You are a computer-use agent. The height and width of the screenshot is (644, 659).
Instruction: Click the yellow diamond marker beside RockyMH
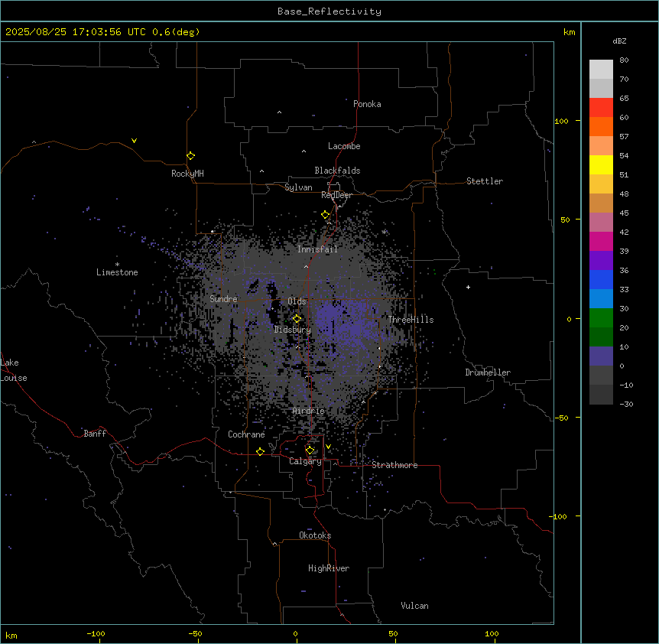coord(191,156)
